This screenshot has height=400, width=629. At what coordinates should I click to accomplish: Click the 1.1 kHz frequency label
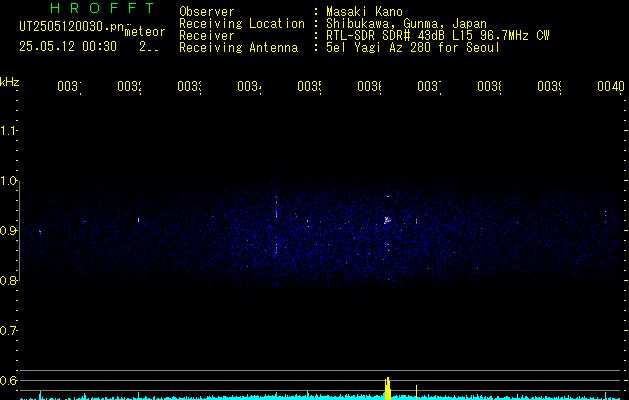(x=8, y=130)
